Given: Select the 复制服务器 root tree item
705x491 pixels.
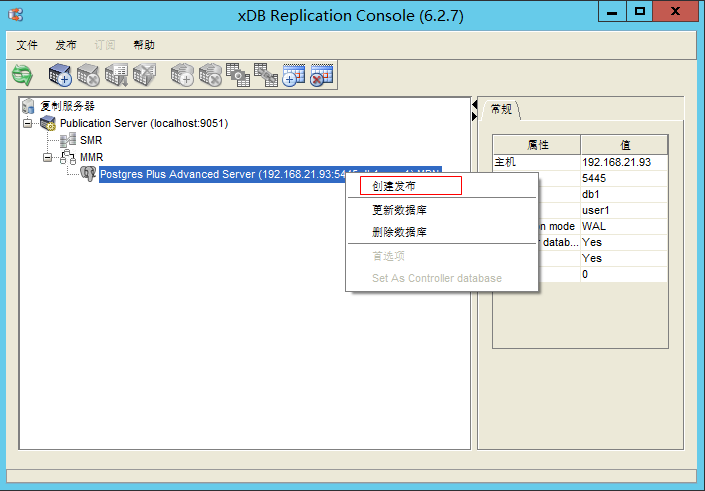Looking at the screenshot, I should 67,106.
